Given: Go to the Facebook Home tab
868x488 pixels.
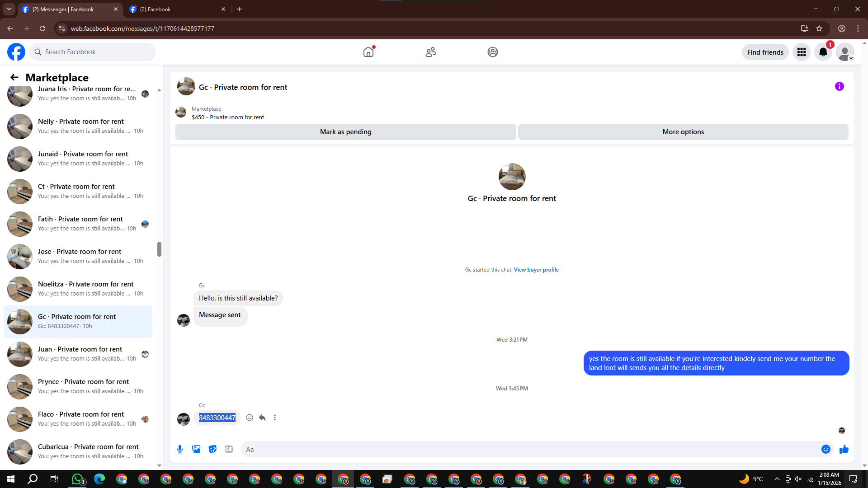Looking at the screenshot, I should (x=368, y=52).
